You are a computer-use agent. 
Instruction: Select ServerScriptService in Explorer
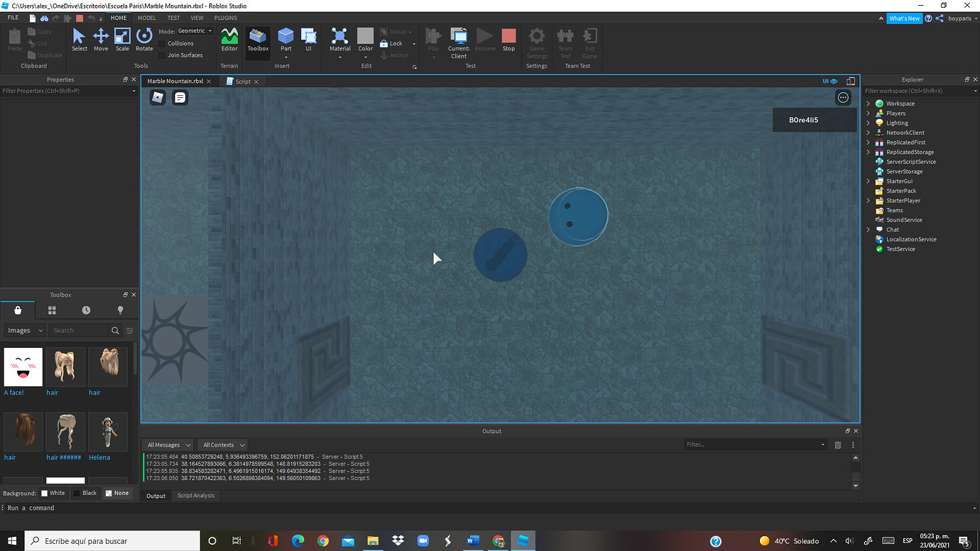(x=910, y=162)
